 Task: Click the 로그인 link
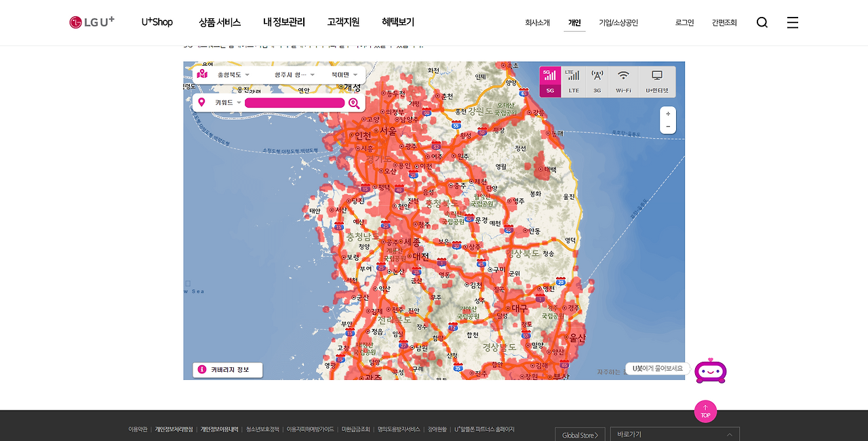685,22
